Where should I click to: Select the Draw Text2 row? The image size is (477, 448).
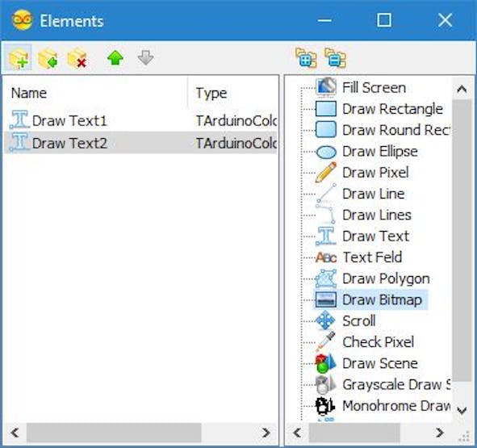coord(140,143)
